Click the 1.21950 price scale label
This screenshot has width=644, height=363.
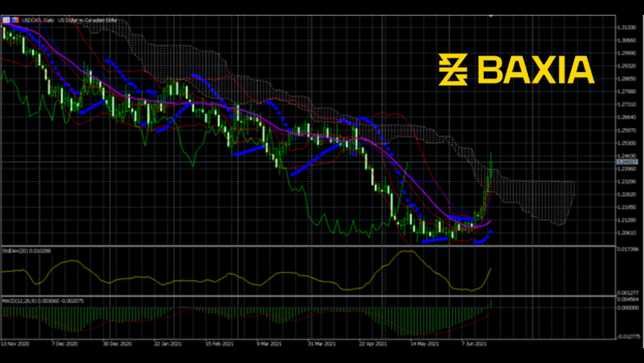pos(626,207)
